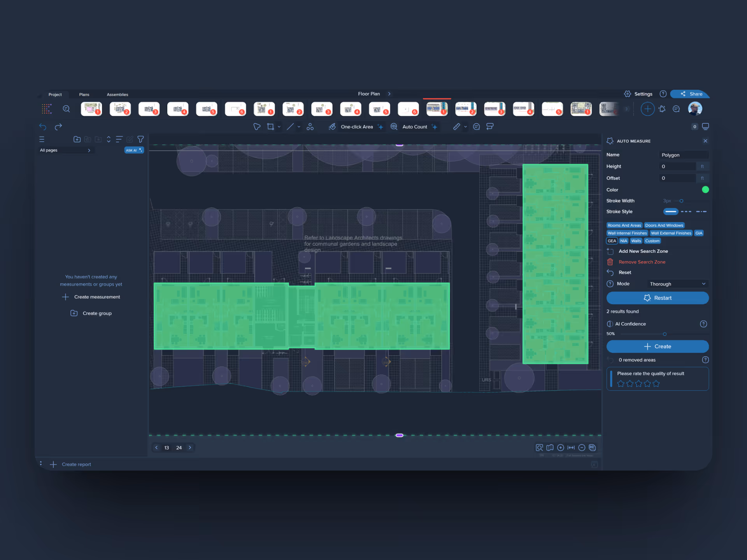
Task: Click the apps grid icon at top left
Action: click(47, 109)
